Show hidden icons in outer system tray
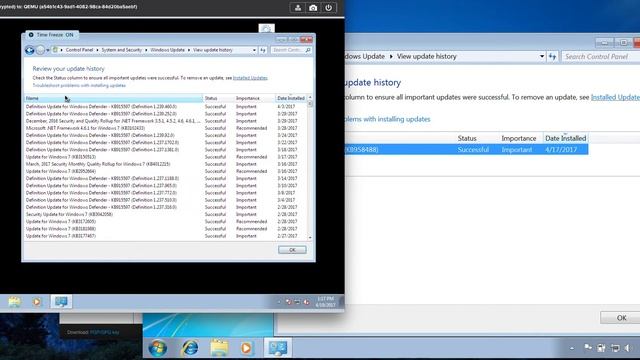640x360 pixels. (572, 348)
